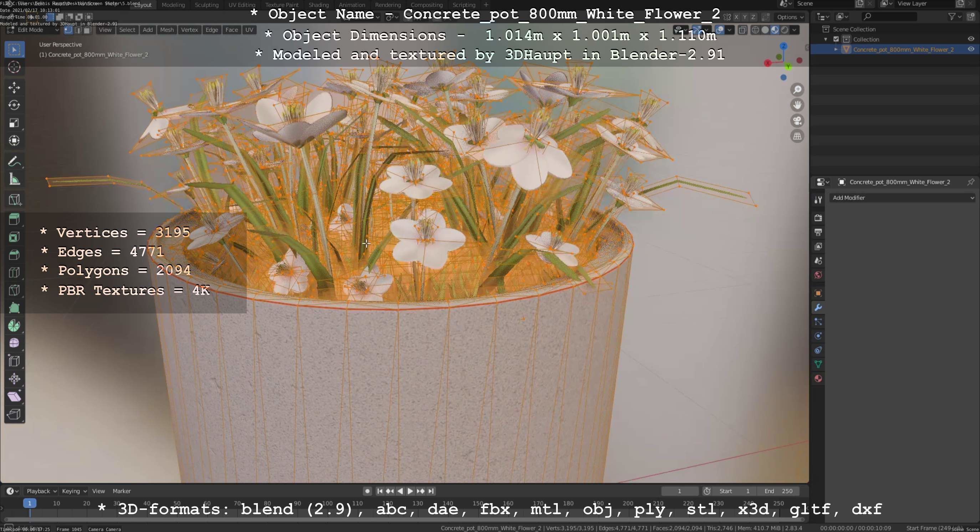Switch to rendered viewport shading
Viewport: 980px width, 532px height.
coord(785,30)
